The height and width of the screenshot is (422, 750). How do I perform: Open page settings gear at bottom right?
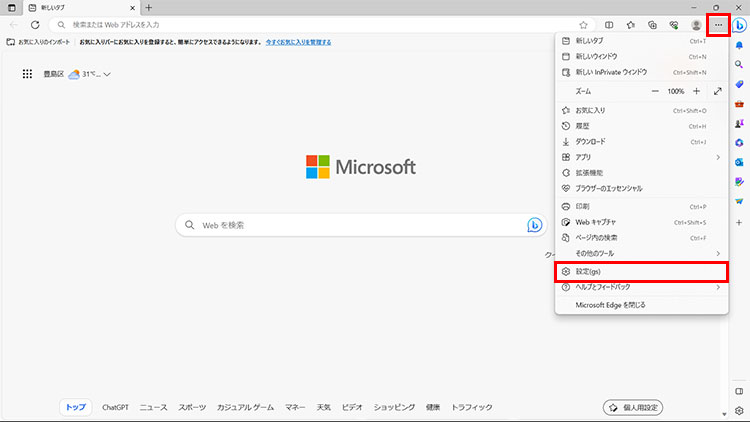click(739, 410)
